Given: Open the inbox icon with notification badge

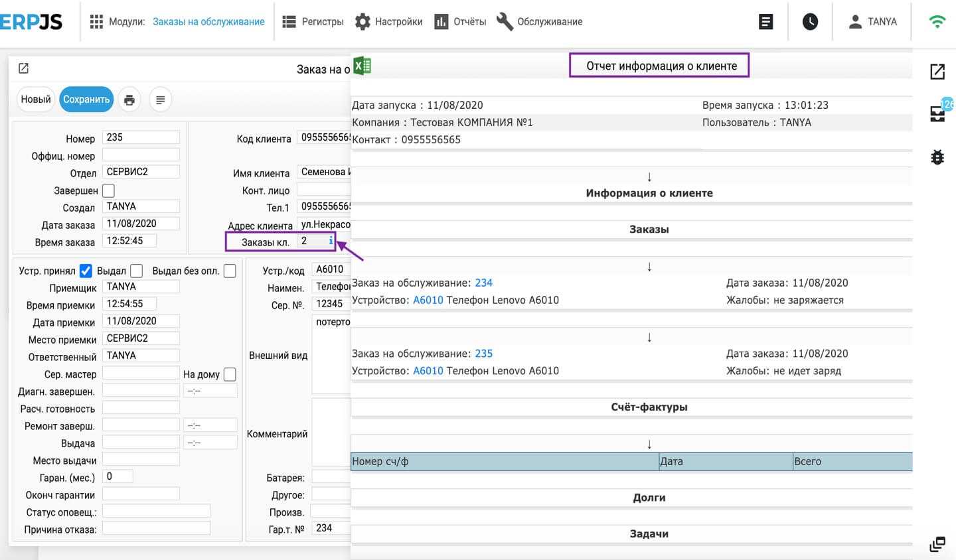Looking at the screenshot, I should click(x=937, y=113).
